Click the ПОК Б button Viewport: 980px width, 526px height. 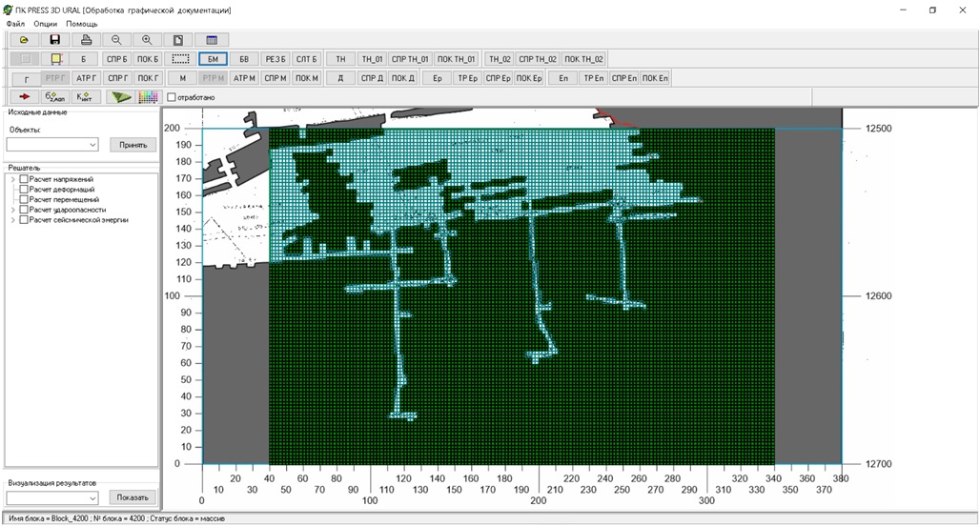pyautogui.click(x=148, y=59)
